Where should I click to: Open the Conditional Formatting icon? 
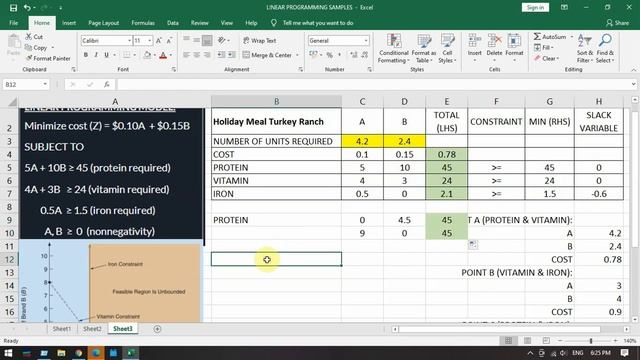pyautogui.click(x=393, y=41)
